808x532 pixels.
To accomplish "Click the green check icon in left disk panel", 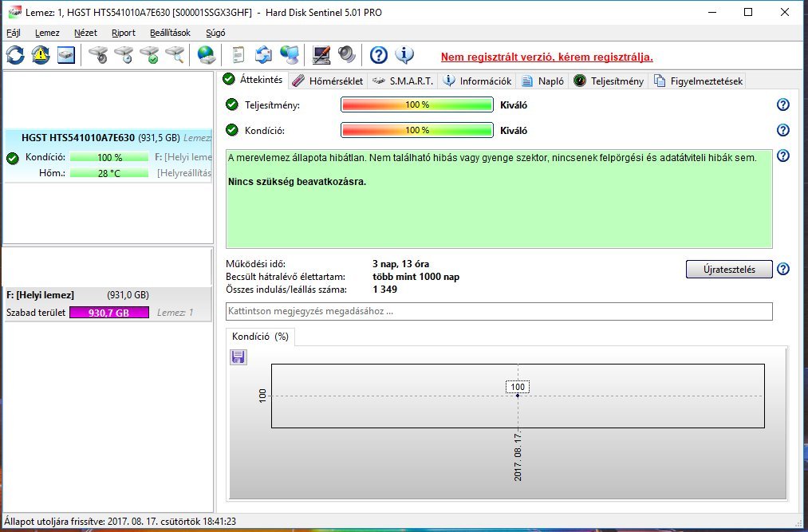I will point(13,158).
